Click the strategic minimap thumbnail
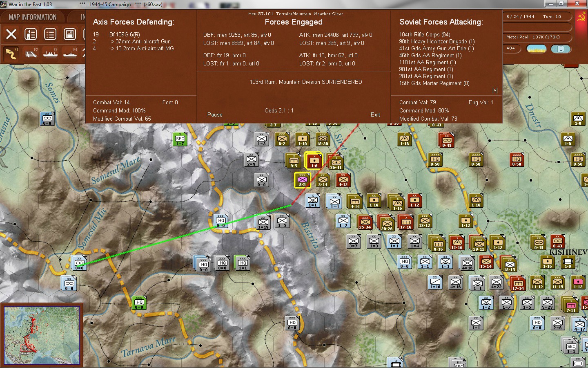588x368 pixels. (x=42, y=335)
